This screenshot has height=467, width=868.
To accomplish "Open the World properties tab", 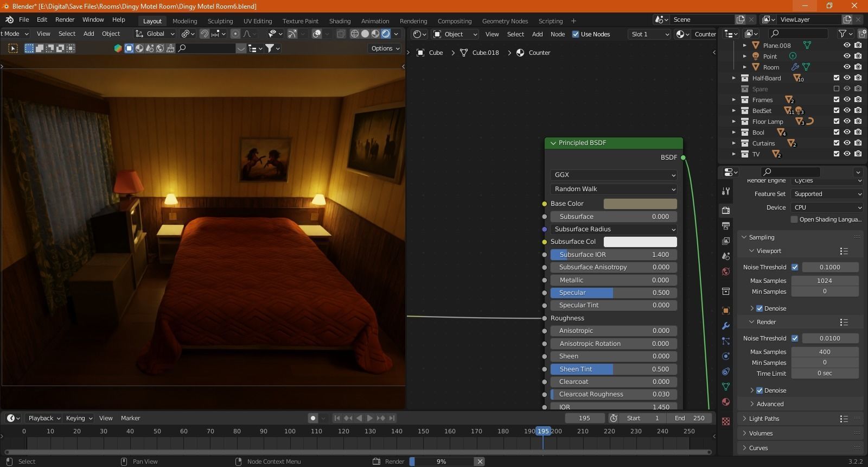I will 726,271.
